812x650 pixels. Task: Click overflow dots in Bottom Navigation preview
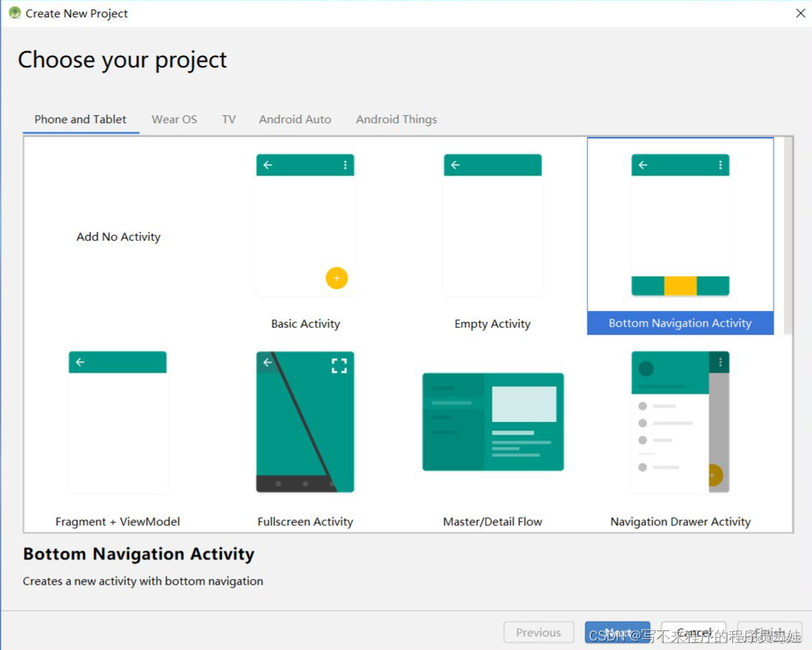720,164
